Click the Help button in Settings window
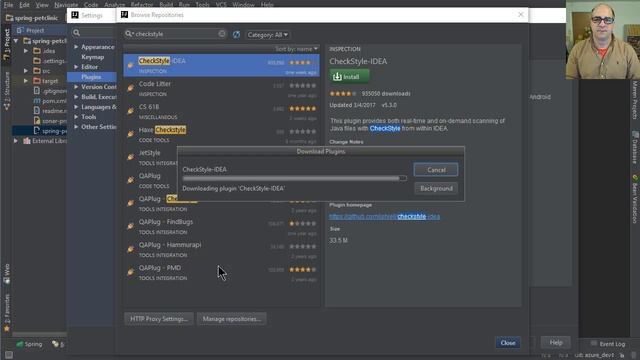 [556, 342]
